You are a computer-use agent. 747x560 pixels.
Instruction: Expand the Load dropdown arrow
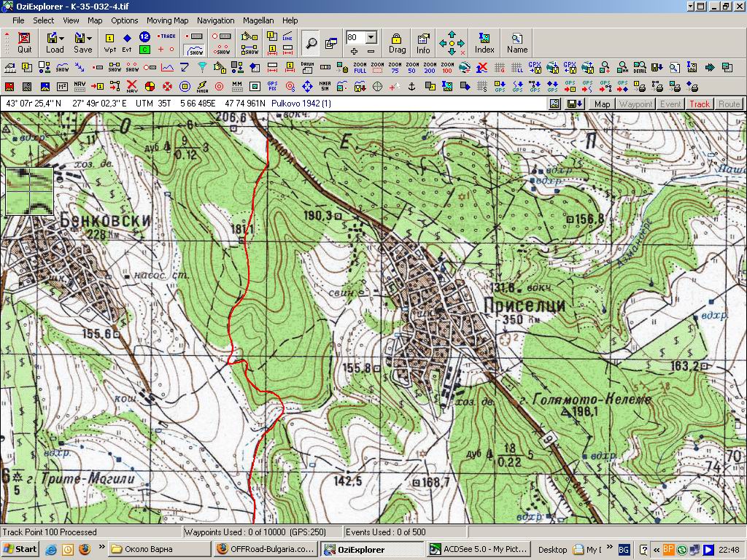point(61,37)
